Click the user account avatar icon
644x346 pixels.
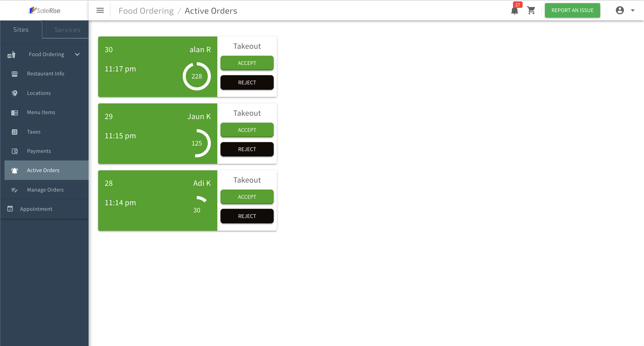620,10
